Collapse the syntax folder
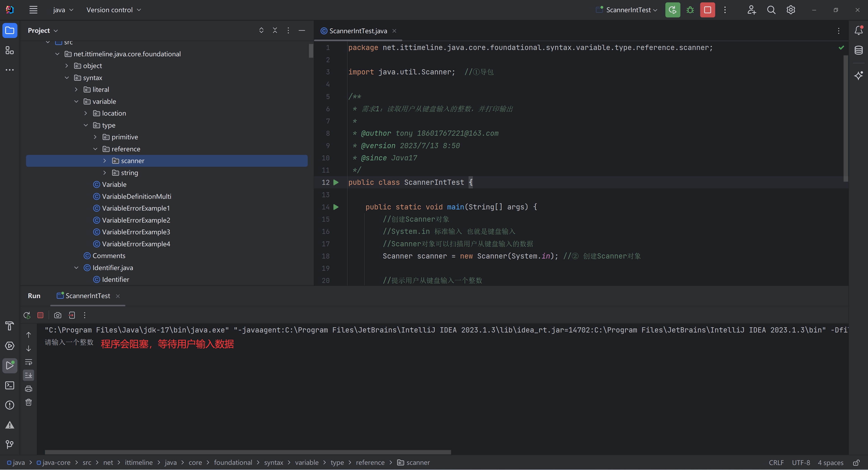This screenshot has width=868, height=470. click(x=67, y=78)
